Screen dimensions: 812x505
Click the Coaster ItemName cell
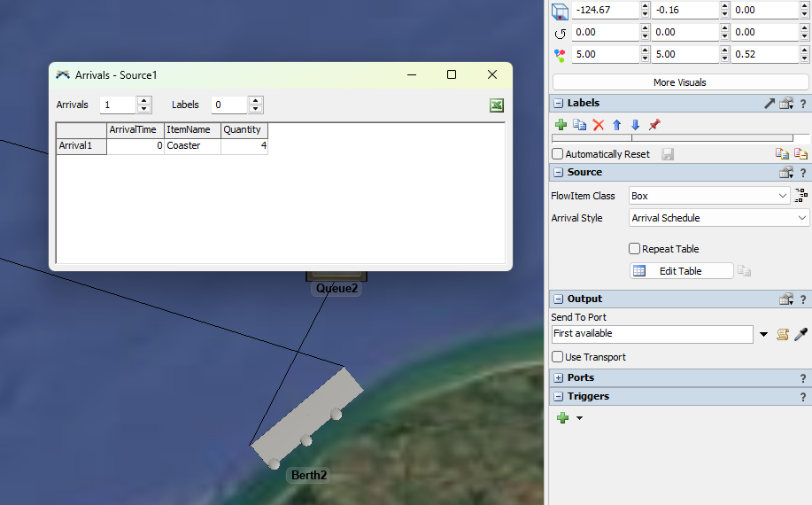pyautogui.click(x=192, y=146)
